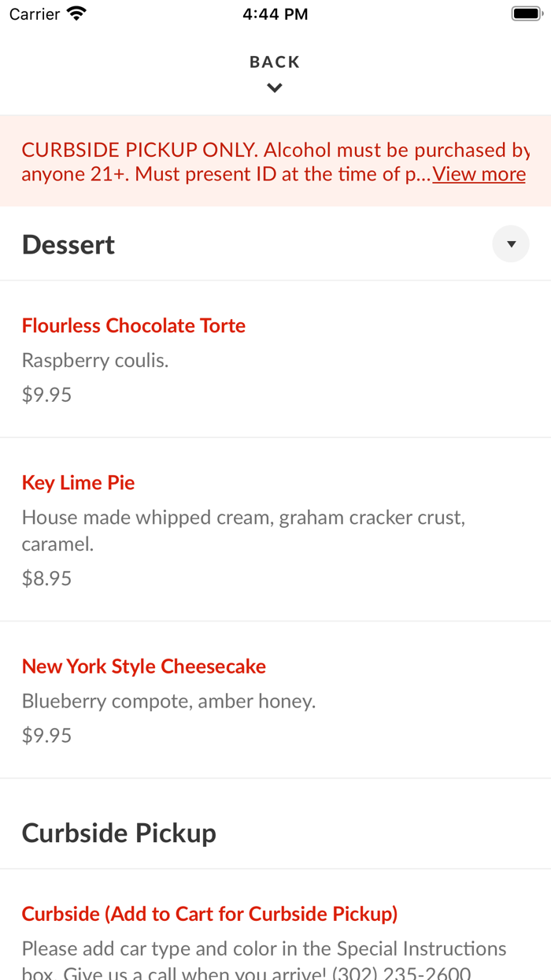Tap the alcohol warning banner
The image size is (551, 980).
click(275, 160)
